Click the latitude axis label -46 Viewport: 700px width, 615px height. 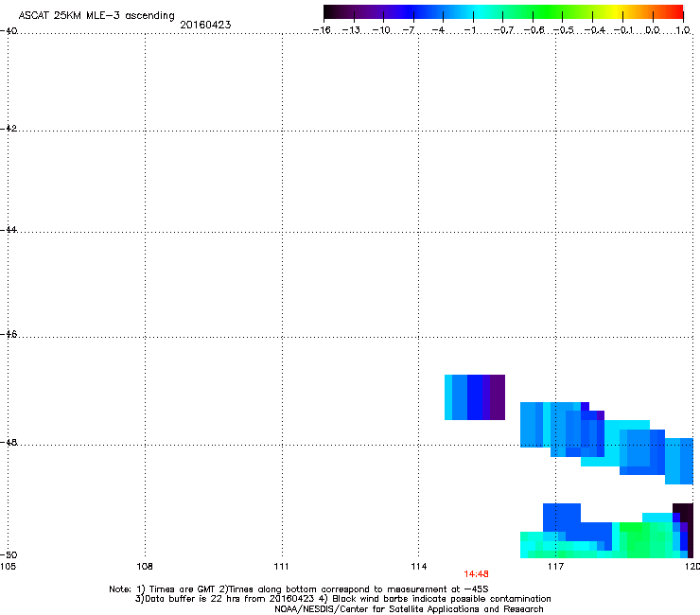pos(9,334)
